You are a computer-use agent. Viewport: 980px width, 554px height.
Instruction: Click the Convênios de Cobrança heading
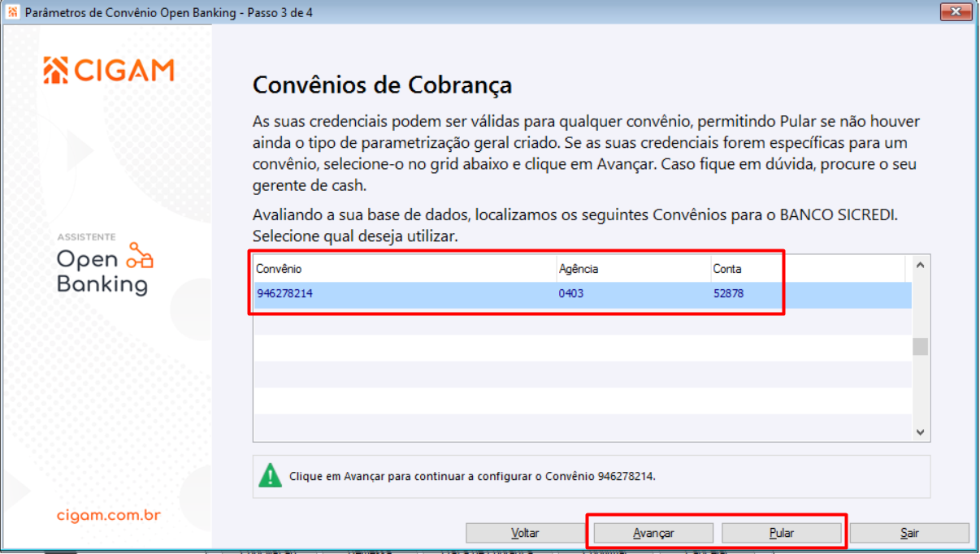382,85
